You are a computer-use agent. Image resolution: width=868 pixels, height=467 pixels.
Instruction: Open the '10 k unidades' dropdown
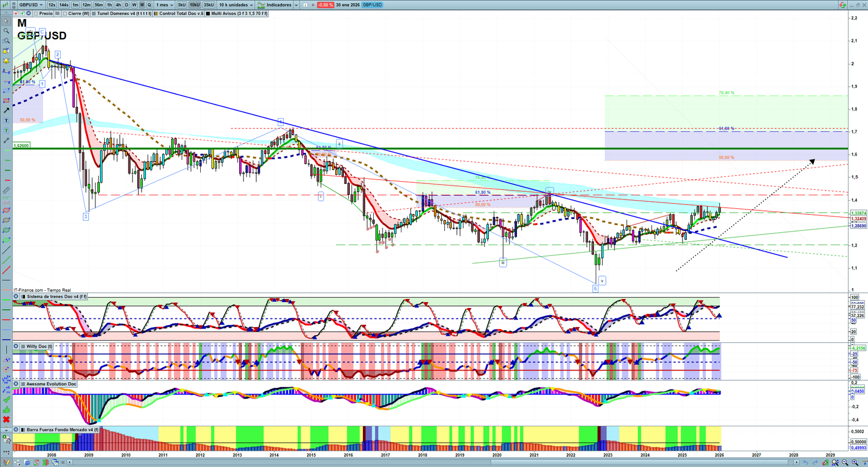click(235, 5)
